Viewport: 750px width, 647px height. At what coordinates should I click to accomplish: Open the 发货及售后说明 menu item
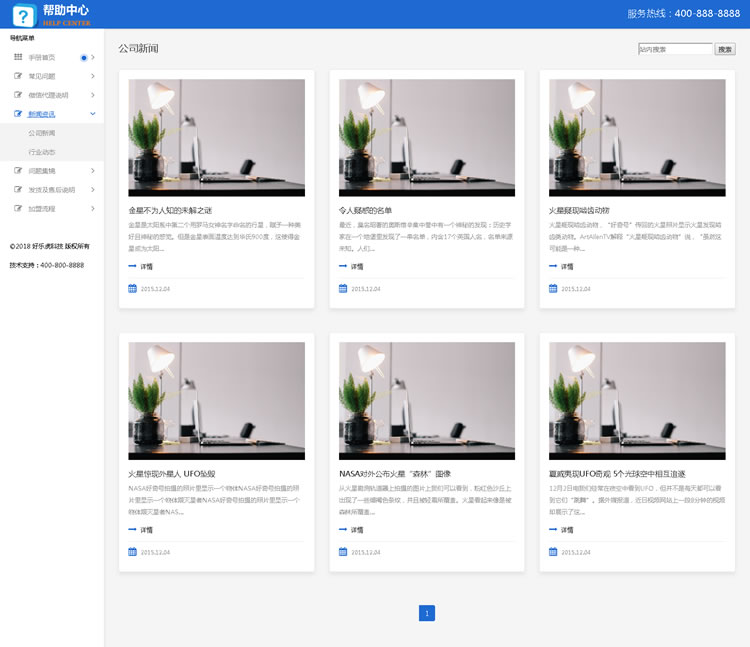(52, 190)
